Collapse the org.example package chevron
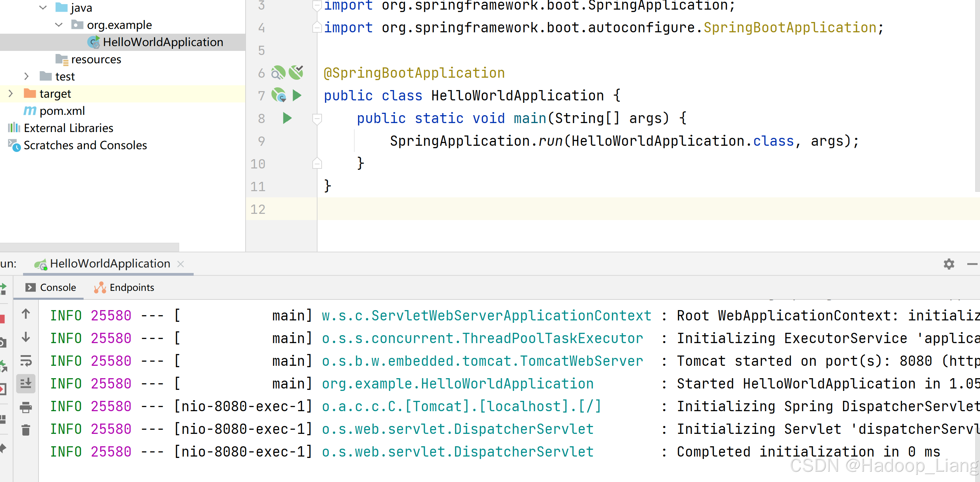Viewport: 980px width, 482px height. (59, 25)
